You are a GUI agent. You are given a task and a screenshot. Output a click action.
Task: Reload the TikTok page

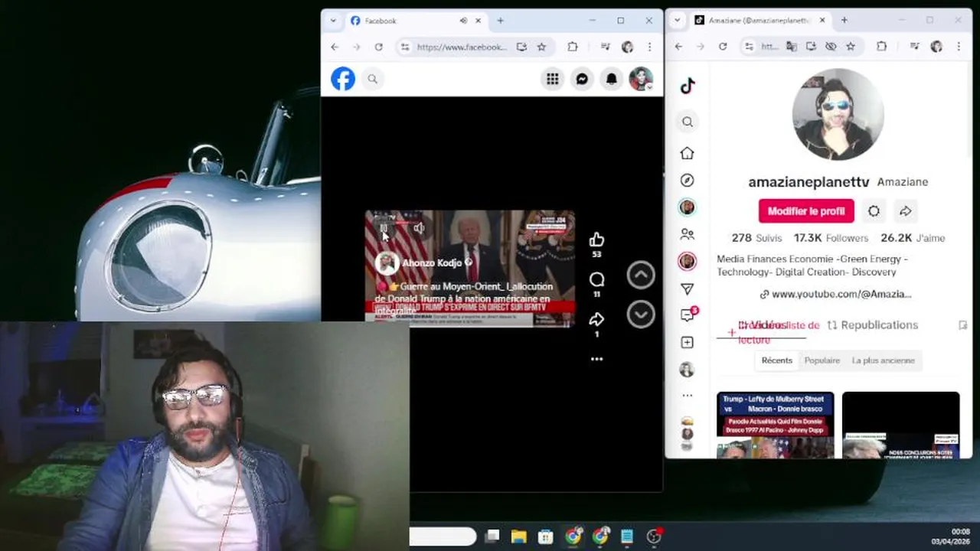click(x=723, y=47)
